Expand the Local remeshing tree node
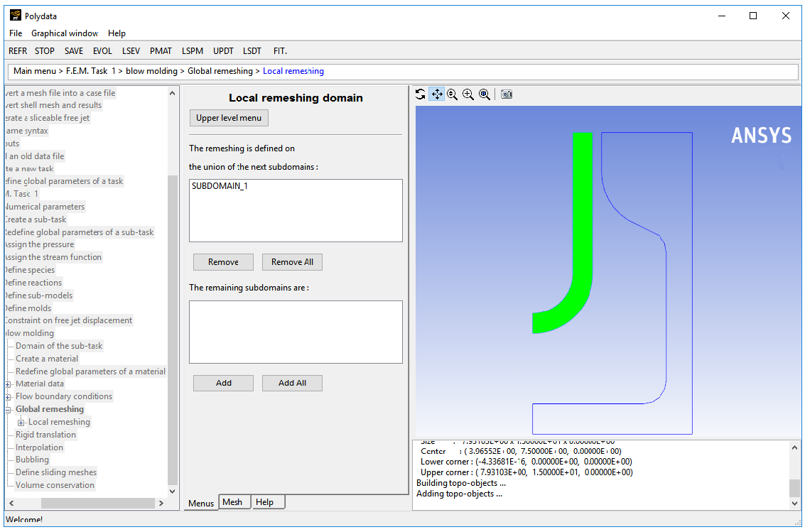Viewport: 805px width, 532px height. tap(21, 423)
